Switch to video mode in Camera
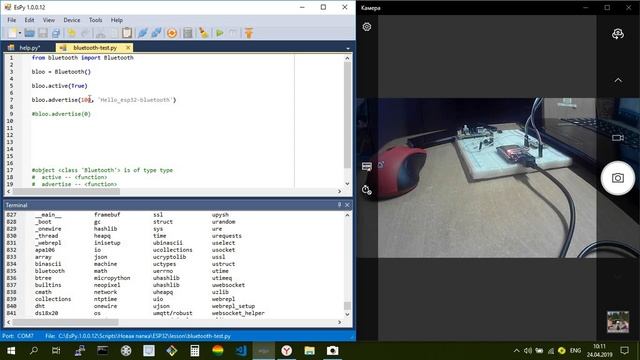Viewport: 640px width, 360px height. point(618,138)
